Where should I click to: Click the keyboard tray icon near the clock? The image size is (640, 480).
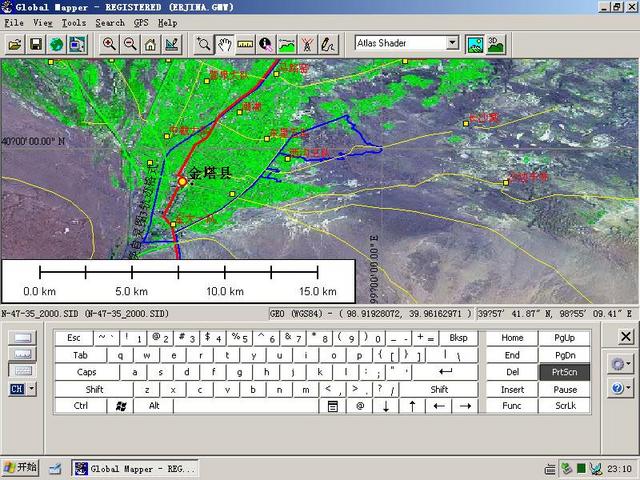[x=550, y=469]
